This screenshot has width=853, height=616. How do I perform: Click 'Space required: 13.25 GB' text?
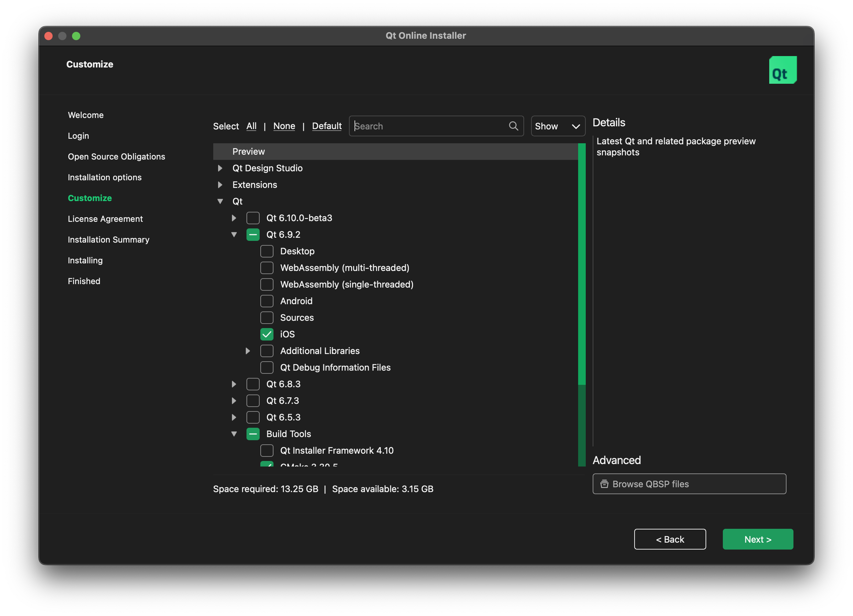click(x=266, y=489)
